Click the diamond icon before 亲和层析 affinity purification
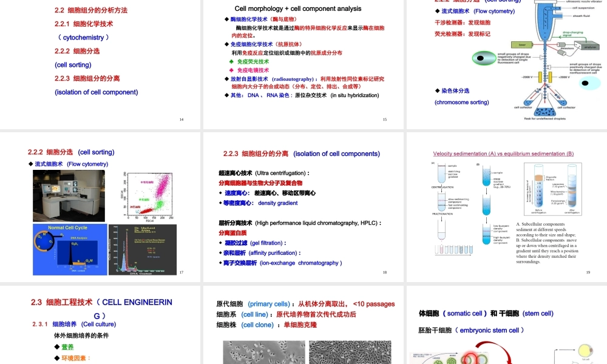Viewport: 607px width, 364px height. coord(220,253)
